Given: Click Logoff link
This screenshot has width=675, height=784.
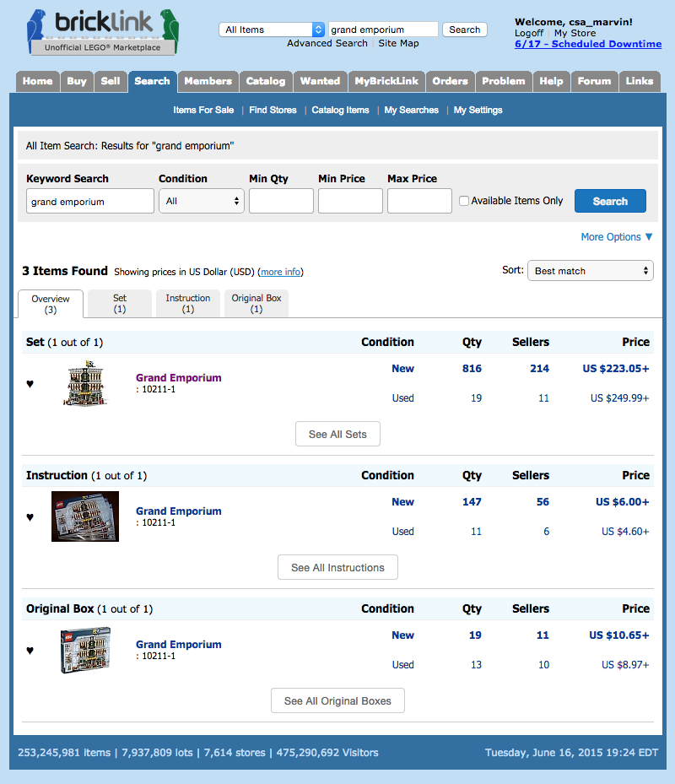Looking at the screenshot, I should tap(529, 33).
